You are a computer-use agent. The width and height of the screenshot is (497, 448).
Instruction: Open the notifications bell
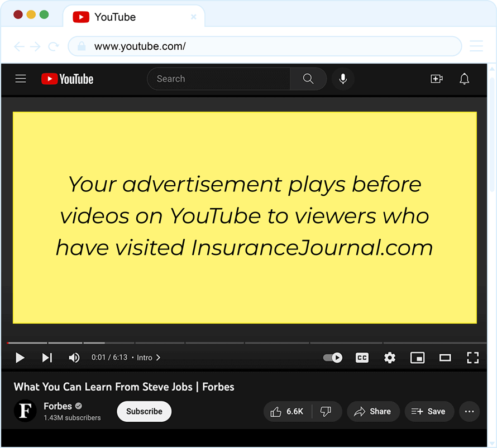tap(464, 79)
